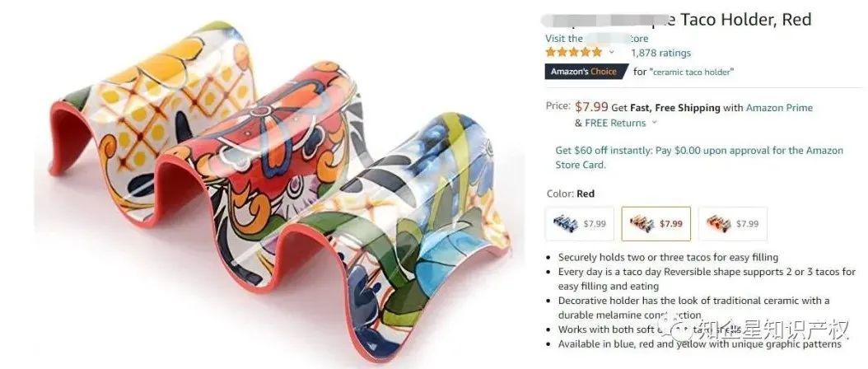Select the red color swatch at $7.99
Viewport: 868px width, 369px height.
point(656,224)
